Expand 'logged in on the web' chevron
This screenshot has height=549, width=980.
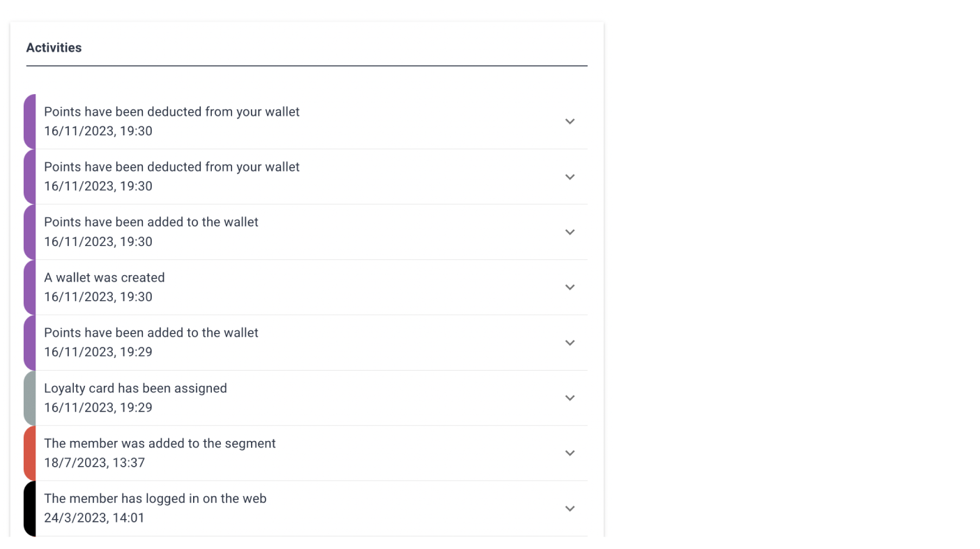pos(569,509)
